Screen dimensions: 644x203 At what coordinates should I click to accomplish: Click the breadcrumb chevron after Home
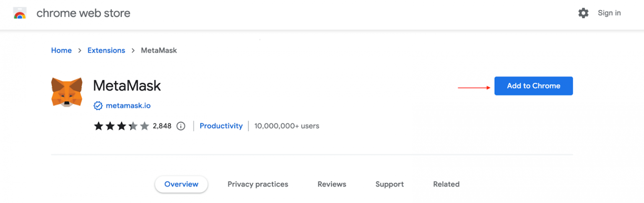(80, 51)
